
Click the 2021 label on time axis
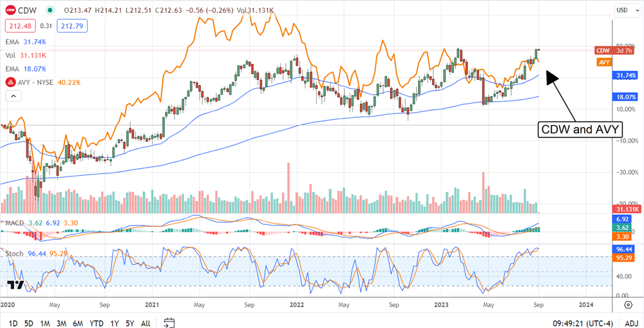pos(151,305)
